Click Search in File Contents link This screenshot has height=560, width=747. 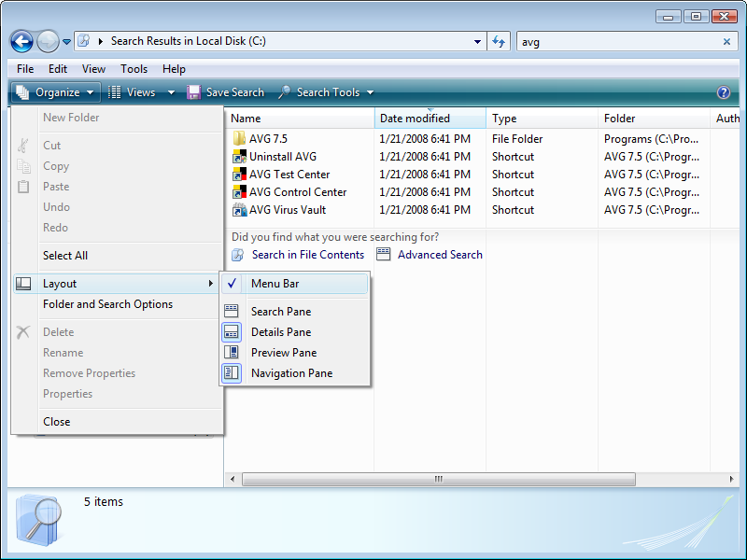click(308, 255)
